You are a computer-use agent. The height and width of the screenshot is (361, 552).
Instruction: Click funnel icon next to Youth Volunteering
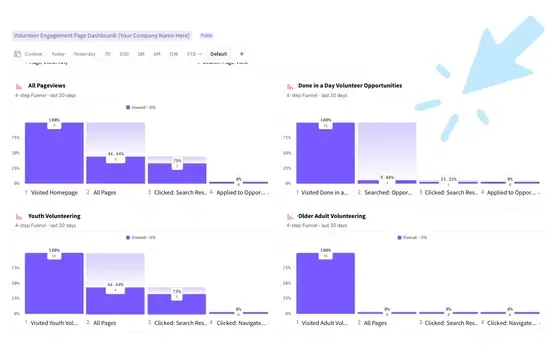pos(19,217)
